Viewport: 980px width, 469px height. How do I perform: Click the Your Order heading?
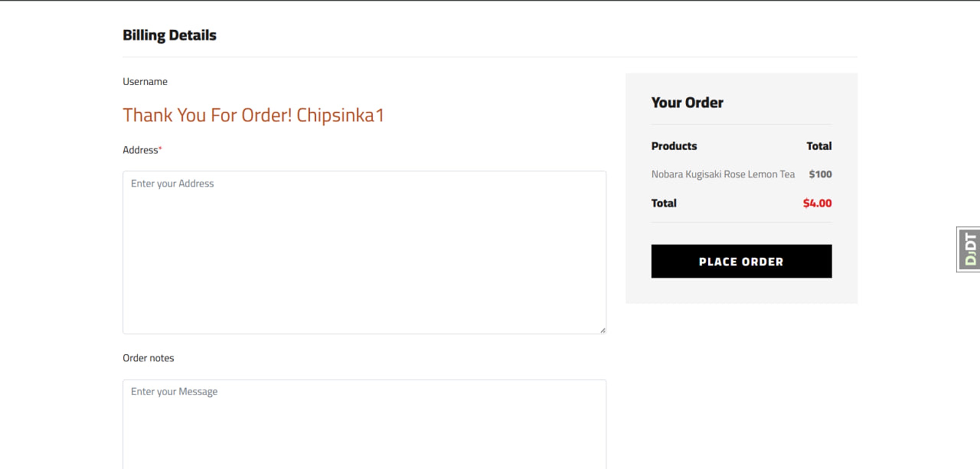(x=687, y=103)
